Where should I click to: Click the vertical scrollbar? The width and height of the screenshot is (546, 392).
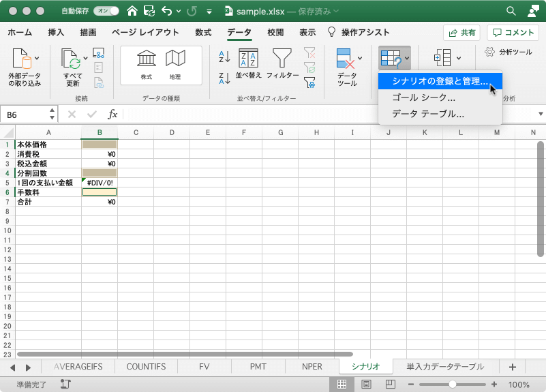coord(541,199)
